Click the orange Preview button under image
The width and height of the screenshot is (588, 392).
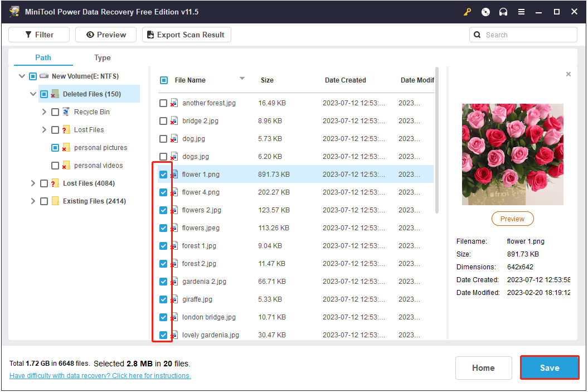click(x=512, y=219)
